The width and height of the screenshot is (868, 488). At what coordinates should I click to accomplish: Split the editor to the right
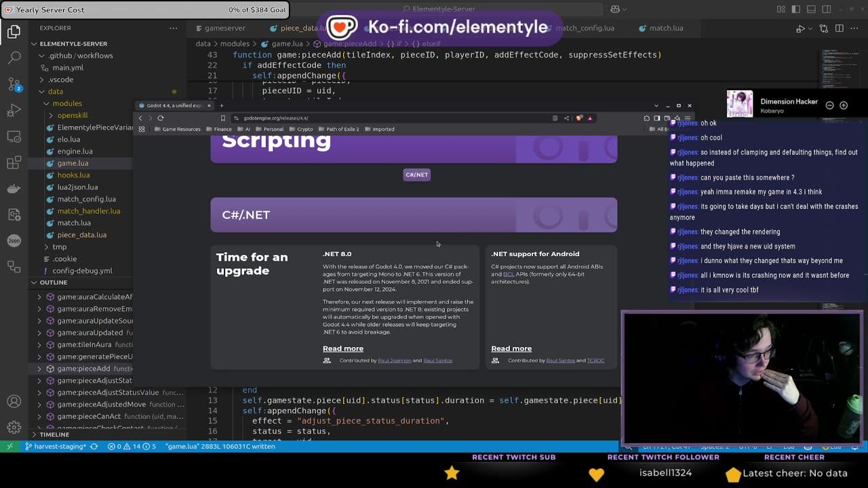(x=840, y=28)
